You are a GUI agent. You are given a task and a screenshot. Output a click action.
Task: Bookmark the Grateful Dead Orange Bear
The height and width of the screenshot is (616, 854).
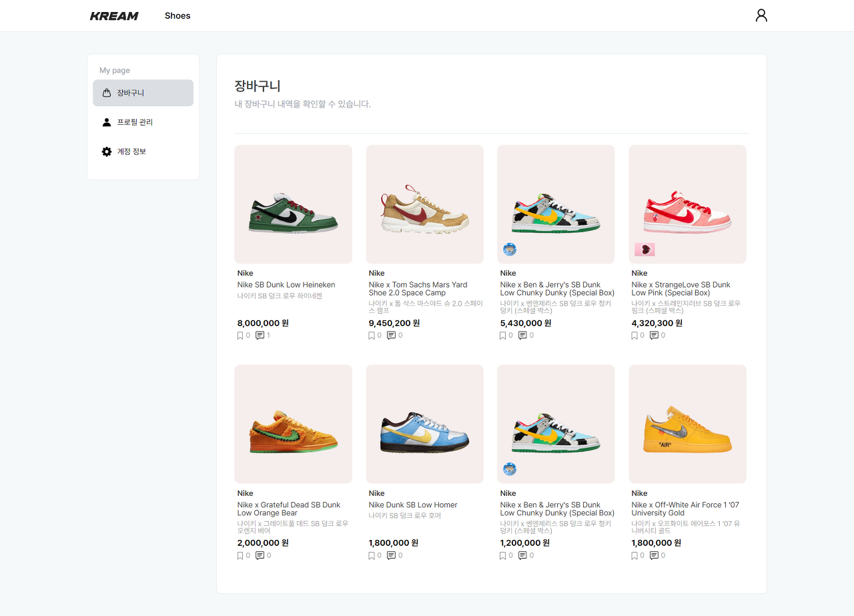[x=240, y=555]
